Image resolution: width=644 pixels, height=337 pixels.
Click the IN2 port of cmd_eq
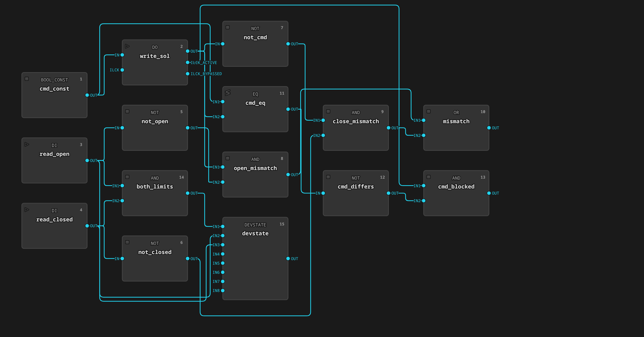[223, 117]
